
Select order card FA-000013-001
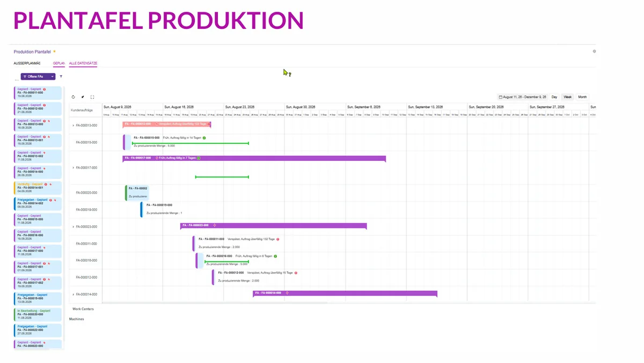(x=38, y=140)
